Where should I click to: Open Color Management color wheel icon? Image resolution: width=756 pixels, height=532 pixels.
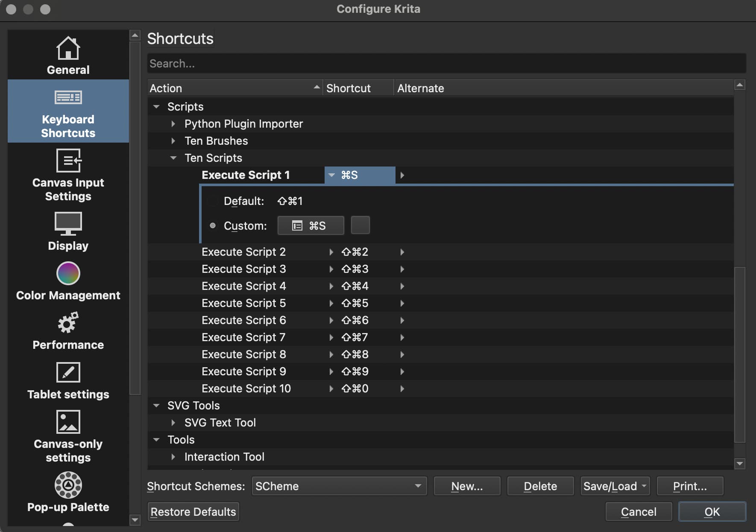click(x=68, y=273)
